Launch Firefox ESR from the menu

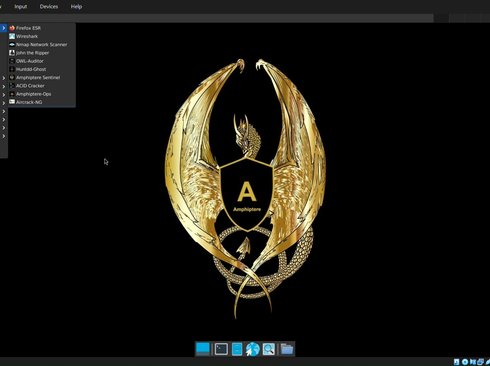[41, 28]
